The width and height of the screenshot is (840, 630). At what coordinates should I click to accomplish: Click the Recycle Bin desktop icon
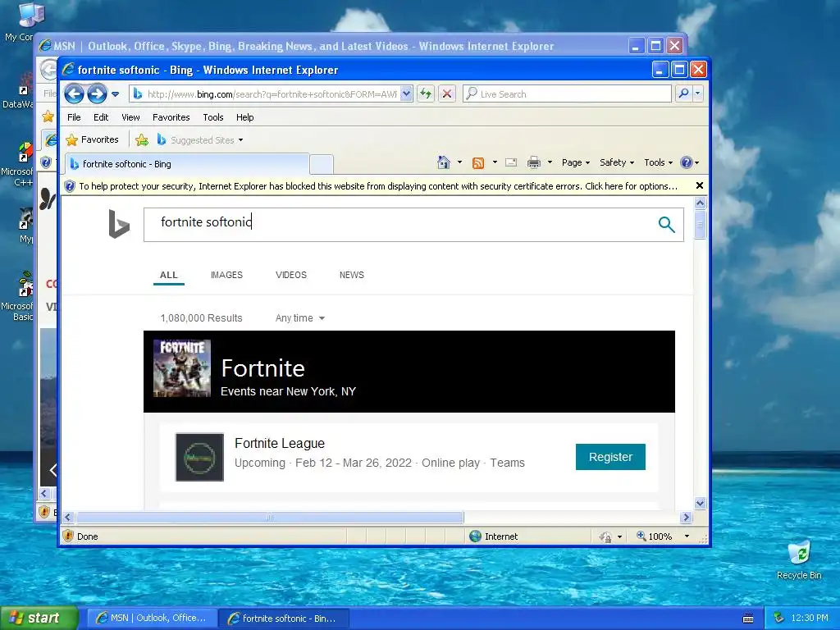(x=799, y=560)
